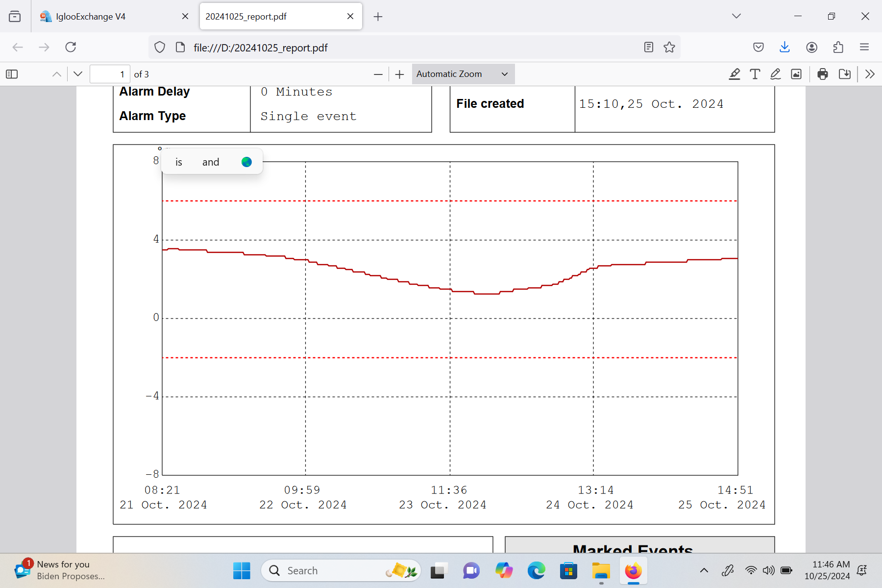Screen dimensions: 882x588
Task: Save the PDF document
Action: 845,74
